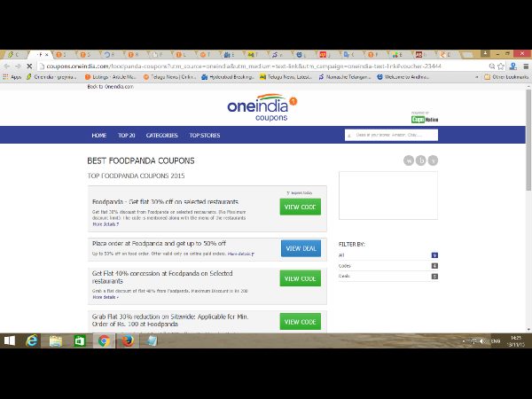Viewport: 532px width, 399px height.
Task: Open the Top 20 menu item
Action: tap(126, 136)
